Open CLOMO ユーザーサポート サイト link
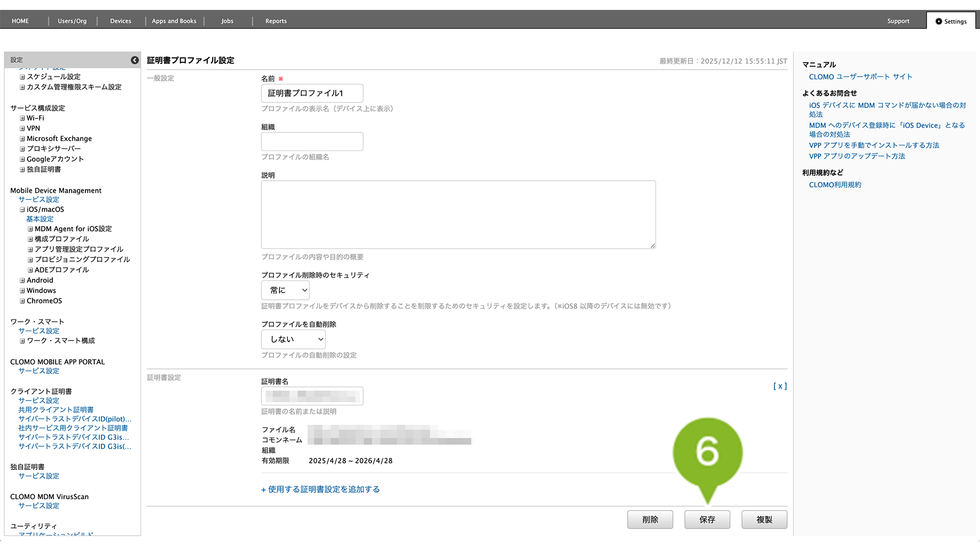Screen dimensions: 980x551 click(860, 77)
